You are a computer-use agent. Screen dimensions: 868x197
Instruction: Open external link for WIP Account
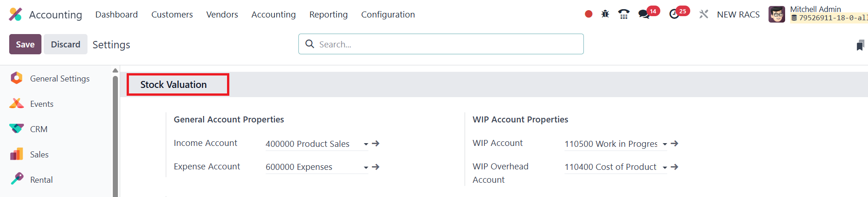[675, 144]
